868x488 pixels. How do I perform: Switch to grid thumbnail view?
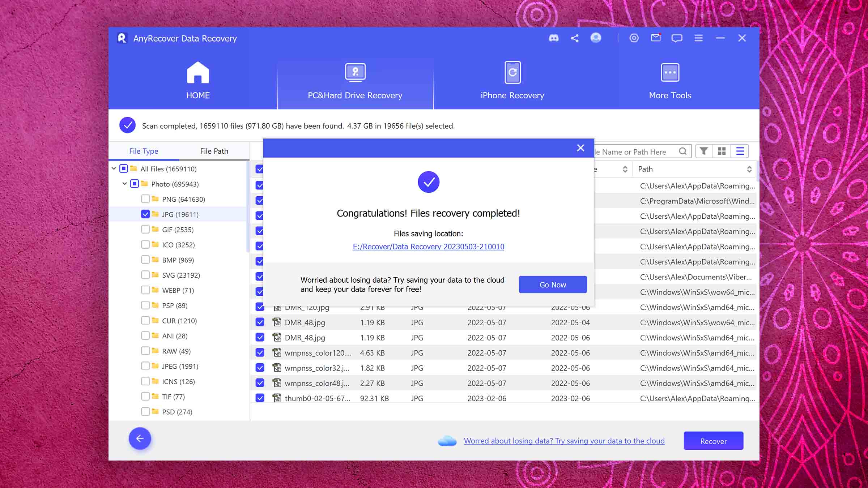(722, 151)
